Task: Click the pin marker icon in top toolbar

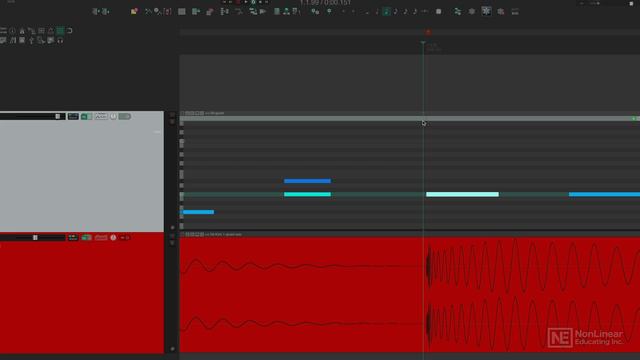Action: click(329, 12)
